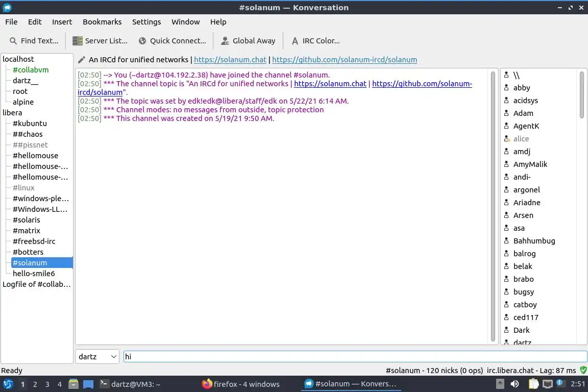
Task: Open the File menu
Action: point(11,22)
